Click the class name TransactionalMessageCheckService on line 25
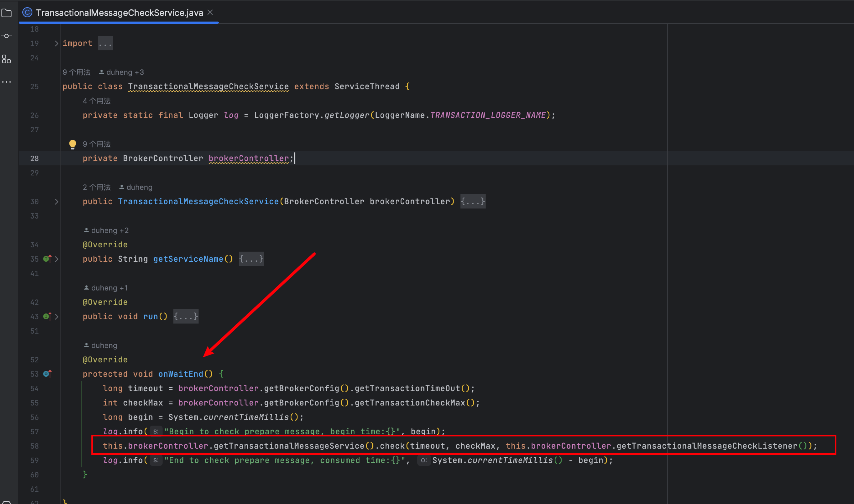The image size is (854, 504). [x=208, y=87]
